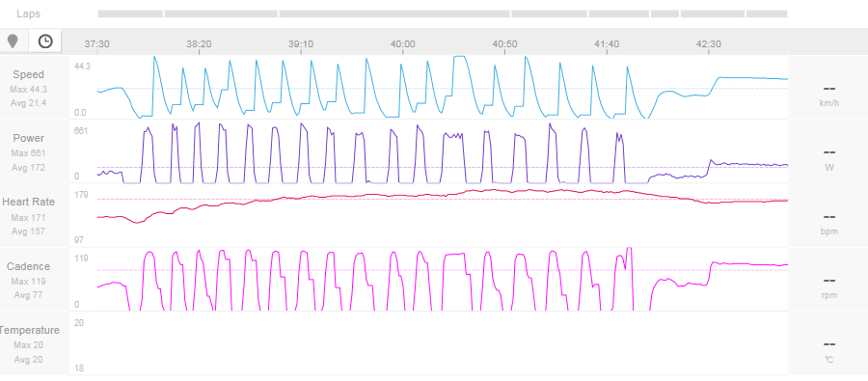Select the last lap bar
This screenshot has height=381, width=868.
(767, 14)
